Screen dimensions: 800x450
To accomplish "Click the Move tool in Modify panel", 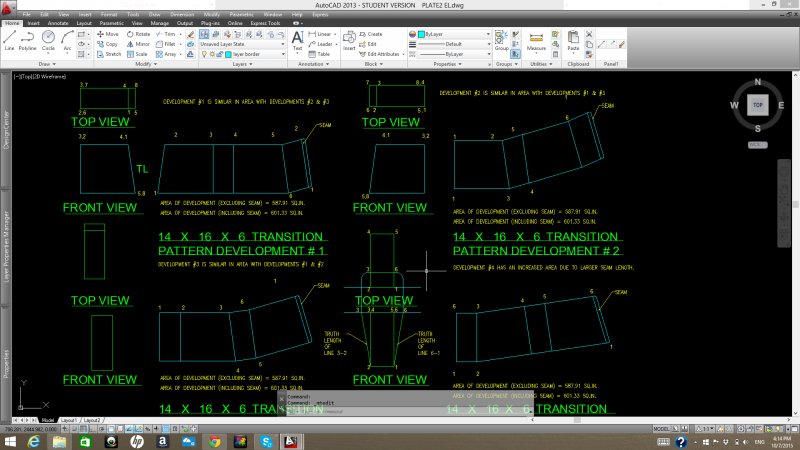I will (108, 34).
